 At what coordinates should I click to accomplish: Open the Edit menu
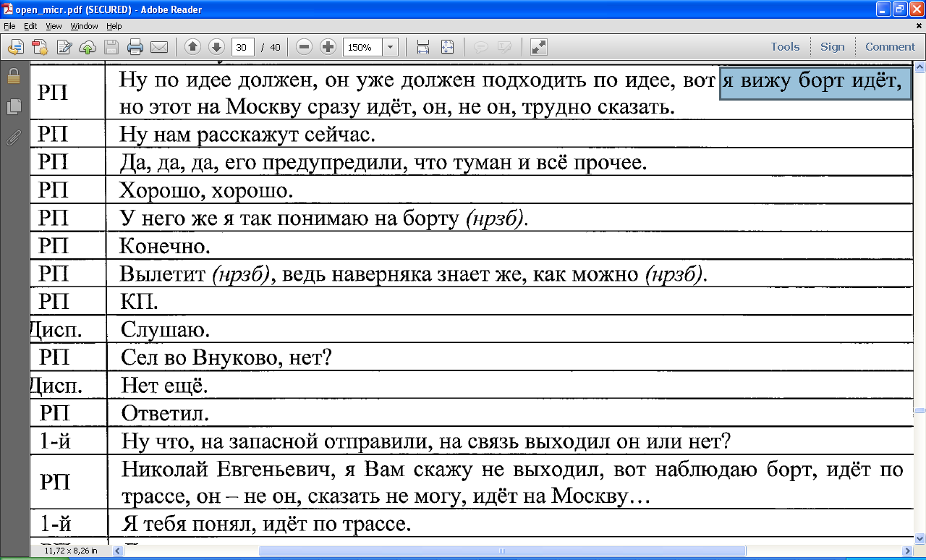[30, 26]
